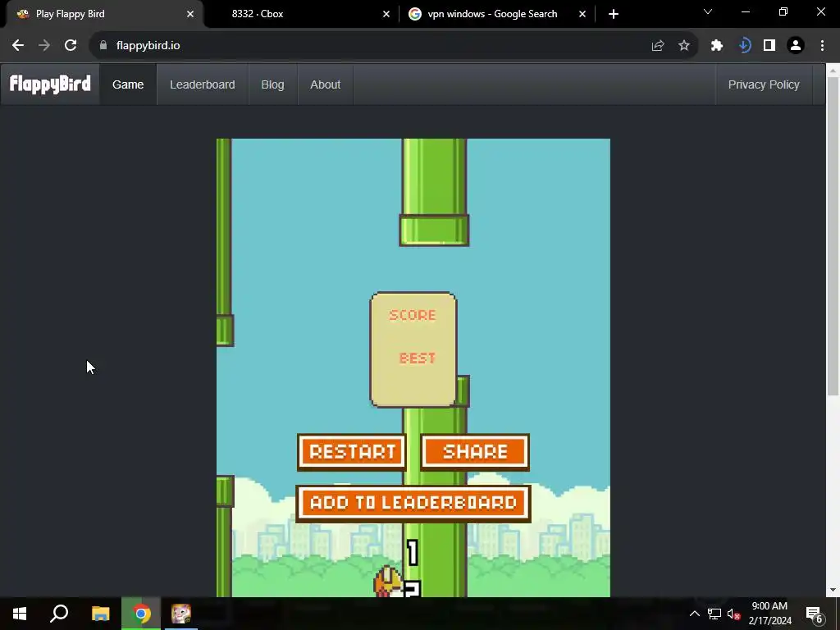Click ADD TO LEADERBOARD button
Screen dimensions: 840x630
point(413,503)
